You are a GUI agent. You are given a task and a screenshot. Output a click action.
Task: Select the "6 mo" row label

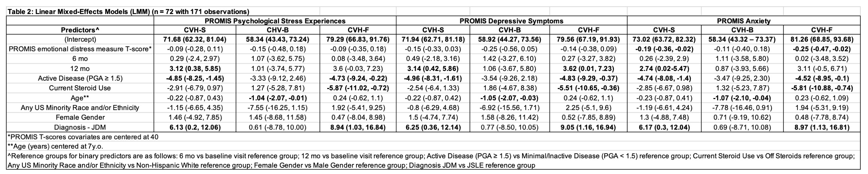point(80,59)
